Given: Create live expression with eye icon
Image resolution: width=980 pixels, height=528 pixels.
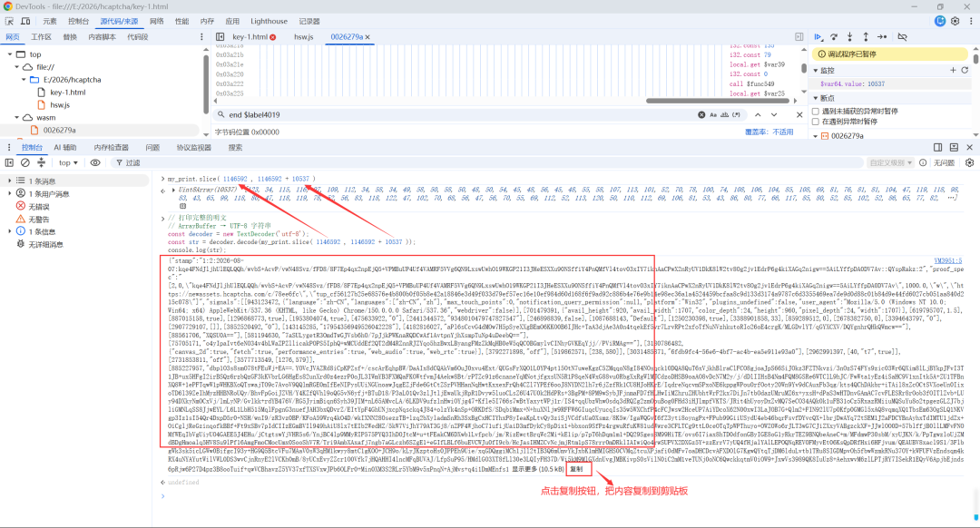Looking at the screenshot, I should [x=95, y=162].
